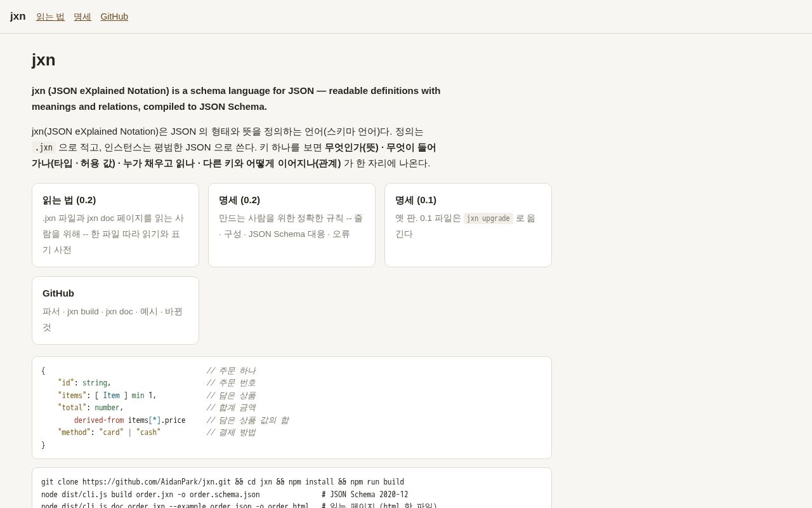The image size is (812, 508).
Task: Click the "items": [ Item ] min 1 line
Action: [x=107, y=396]
